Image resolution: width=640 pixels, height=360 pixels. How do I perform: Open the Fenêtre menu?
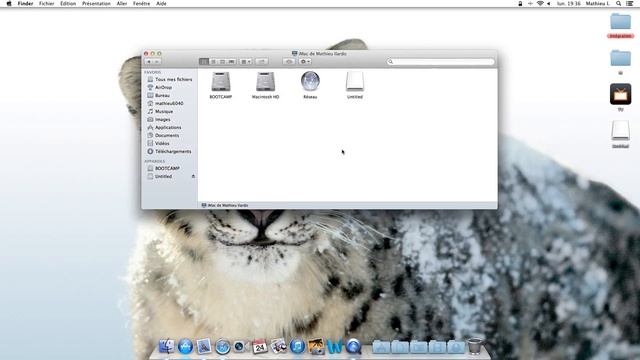click(x=141, y=3)
